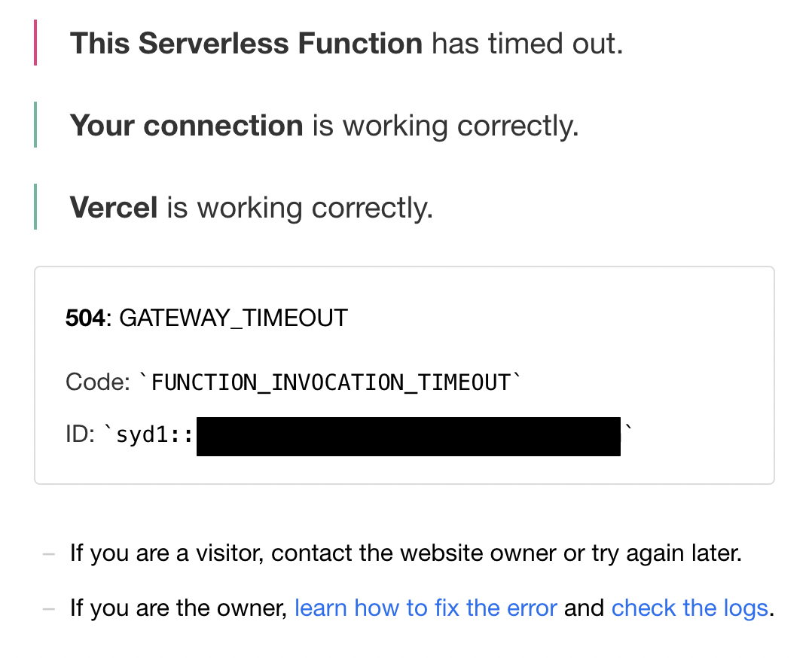The width and height of the screenshot is (812, 658).
Task: Click the green bar beside "Your connection"
Action: pos(35,126)
